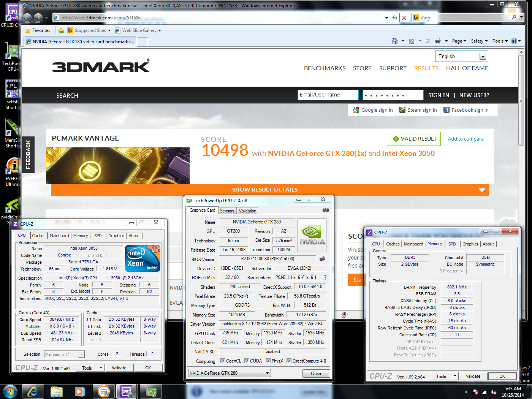The width and height of the screenshot is (532, 399).
Task: Click the muted volume speaker tray icon
Action: pos(494,392)
